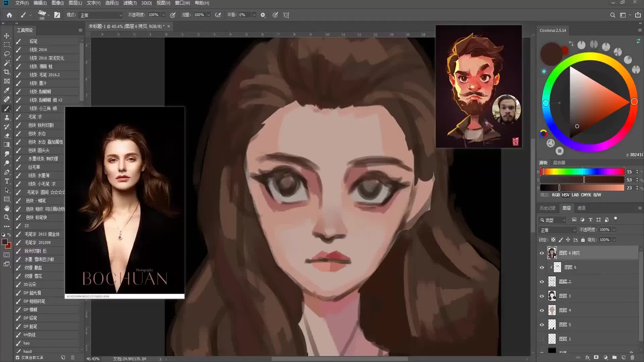Enable airbrush-style build-up

[218, 15]
